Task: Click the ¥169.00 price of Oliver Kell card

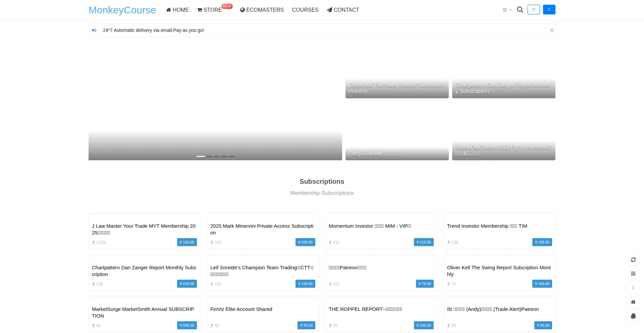Action: [x=542, y=284]
